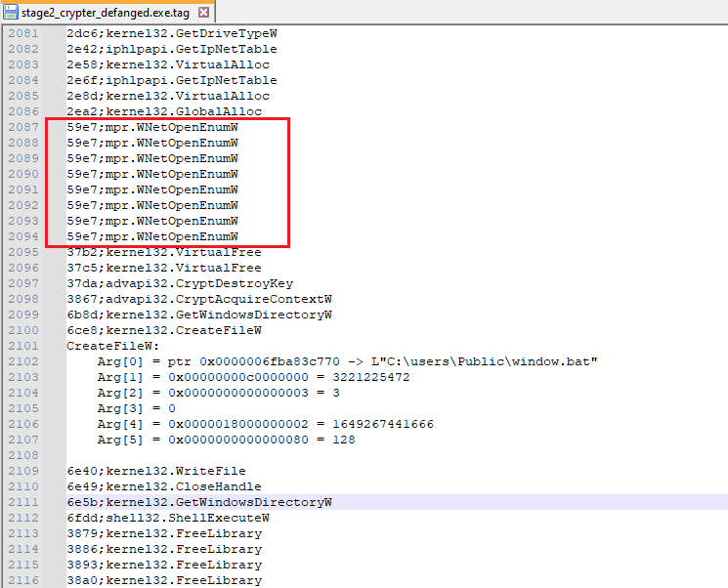Click line 3879;kernel32.FreeLibrary
Image resolution: width=728 pixels, height=588 pixels.
pos(164,533)
